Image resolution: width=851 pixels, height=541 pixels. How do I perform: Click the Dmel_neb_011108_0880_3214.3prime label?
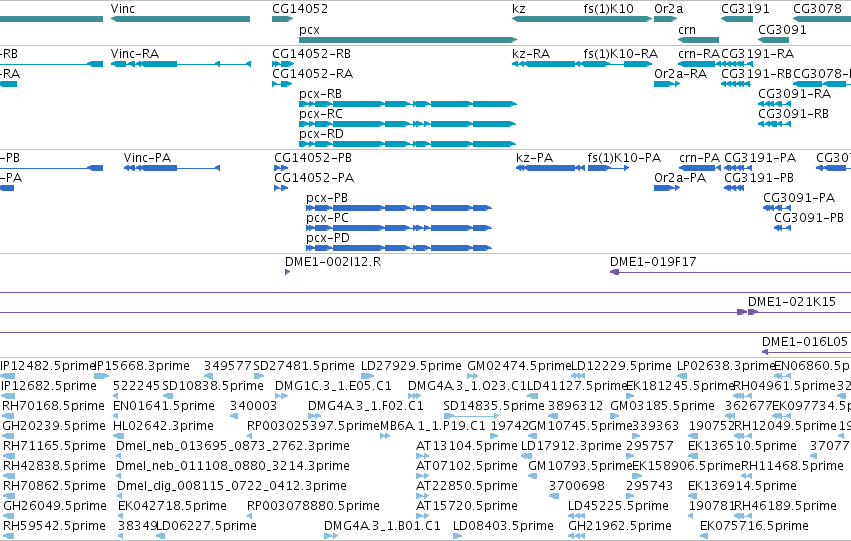[x=233, y=466]
